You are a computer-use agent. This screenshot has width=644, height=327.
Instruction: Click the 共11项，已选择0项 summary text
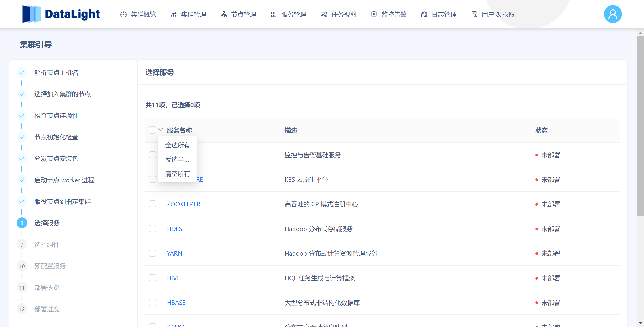(x=173, y=105)
